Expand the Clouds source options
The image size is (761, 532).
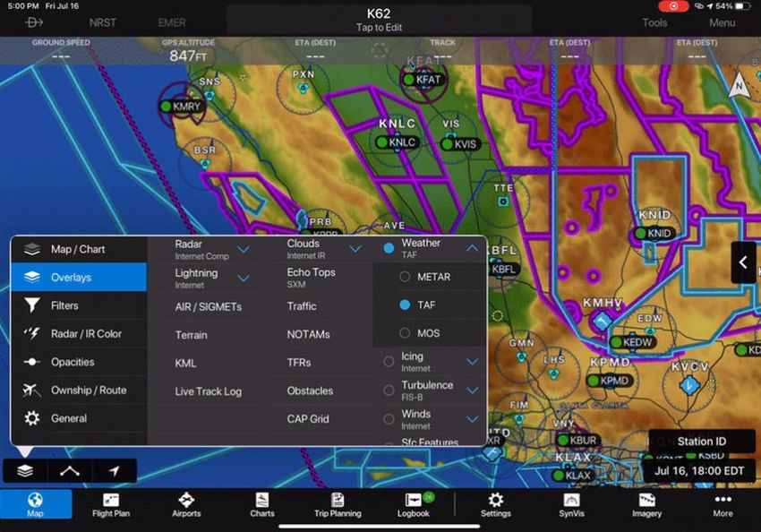(355, 249)
